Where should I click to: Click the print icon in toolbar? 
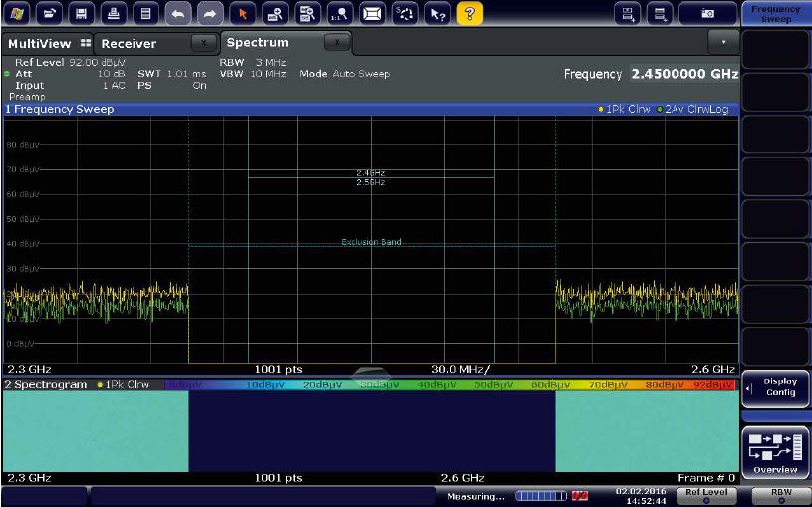click(114, 14)
